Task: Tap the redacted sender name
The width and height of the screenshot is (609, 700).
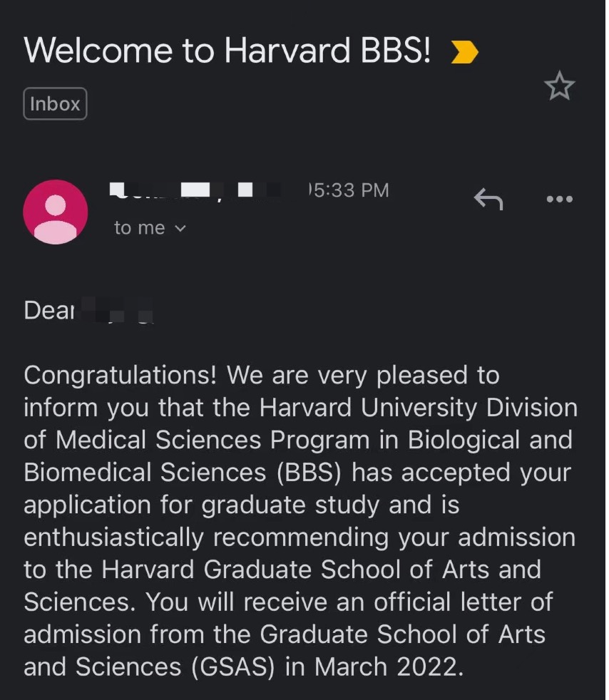Action: coord(195,190)
